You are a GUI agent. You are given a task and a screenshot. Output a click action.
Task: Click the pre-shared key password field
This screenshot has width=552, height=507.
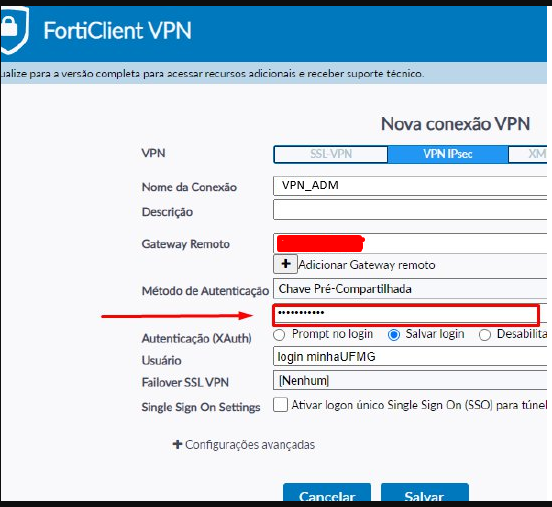point(406,315)
